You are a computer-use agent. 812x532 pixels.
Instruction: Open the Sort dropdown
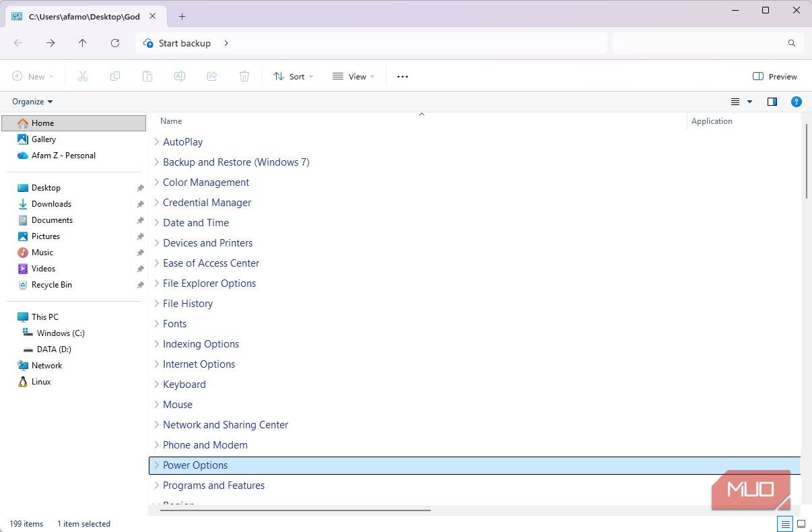(293, 77)
